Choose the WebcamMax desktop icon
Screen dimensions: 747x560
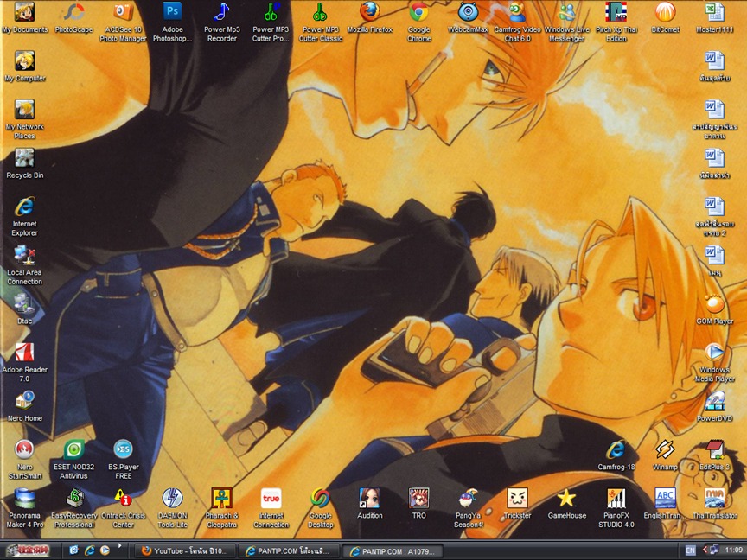point(468,18)
